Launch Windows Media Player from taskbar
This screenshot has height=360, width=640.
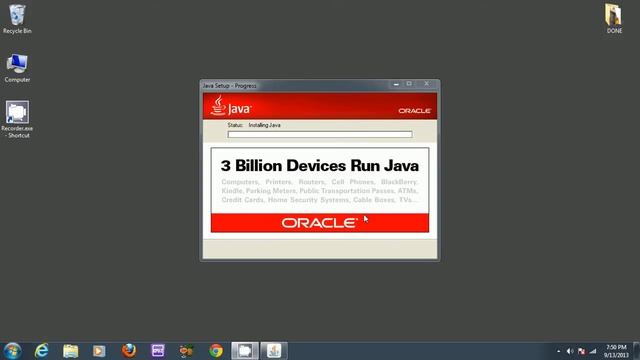point(99,351)
